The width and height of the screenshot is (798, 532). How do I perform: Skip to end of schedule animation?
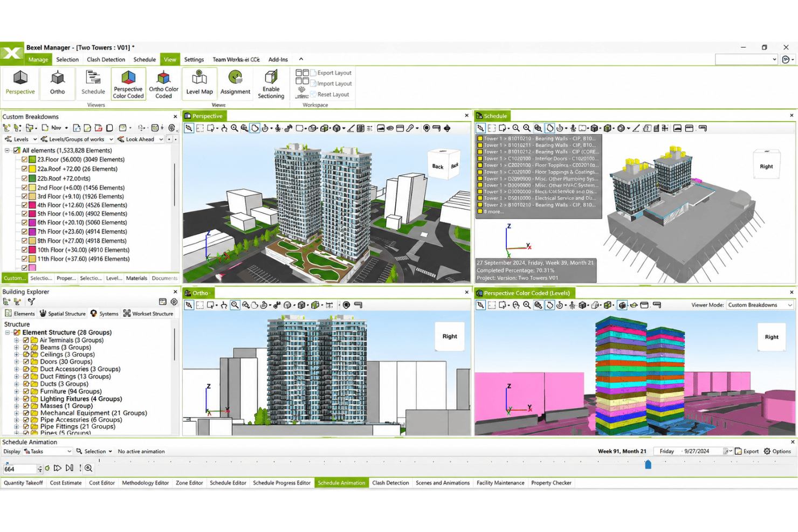(x=69, y=468)
